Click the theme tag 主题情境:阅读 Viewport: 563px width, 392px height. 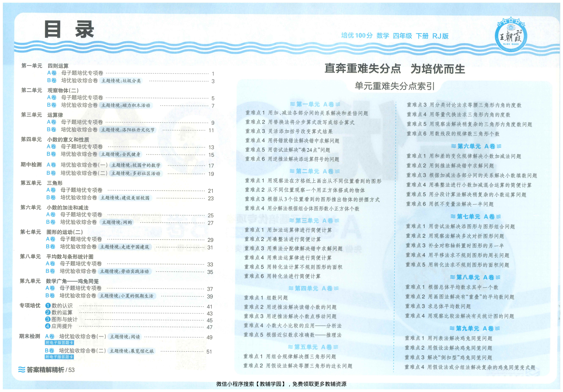tap(125, 337)
